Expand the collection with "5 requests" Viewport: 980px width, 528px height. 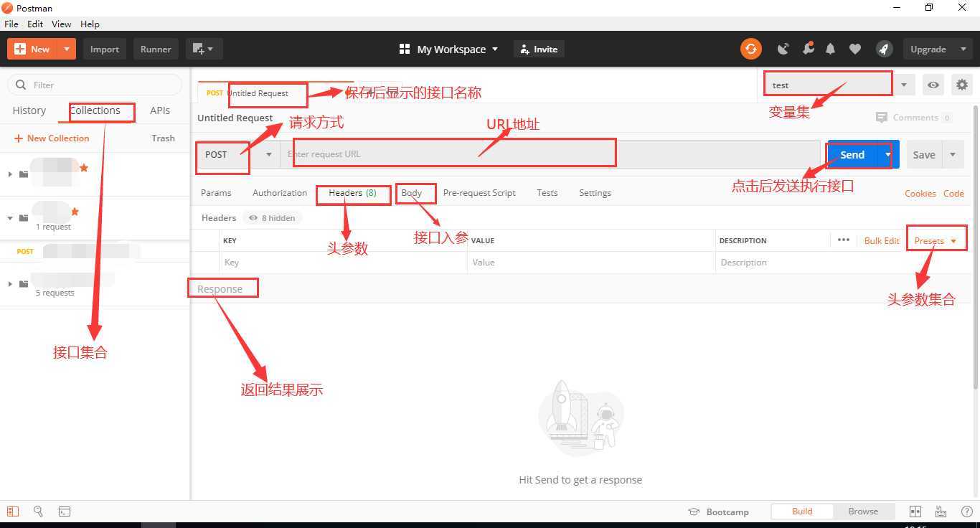point(10,283)
